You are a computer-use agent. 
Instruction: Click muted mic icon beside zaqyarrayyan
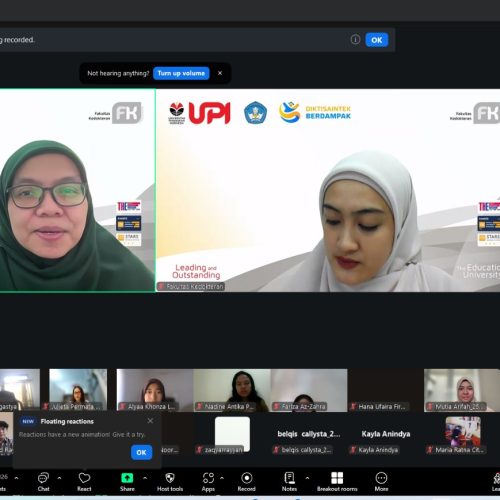[199, 450]
